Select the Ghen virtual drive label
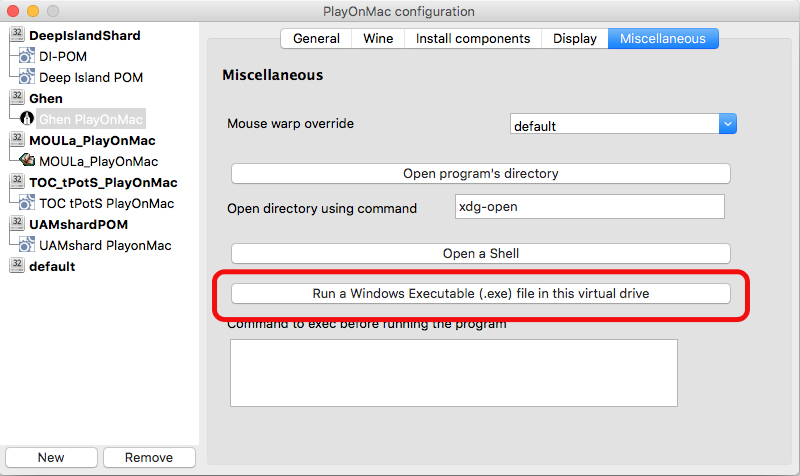 click(46, 98)
